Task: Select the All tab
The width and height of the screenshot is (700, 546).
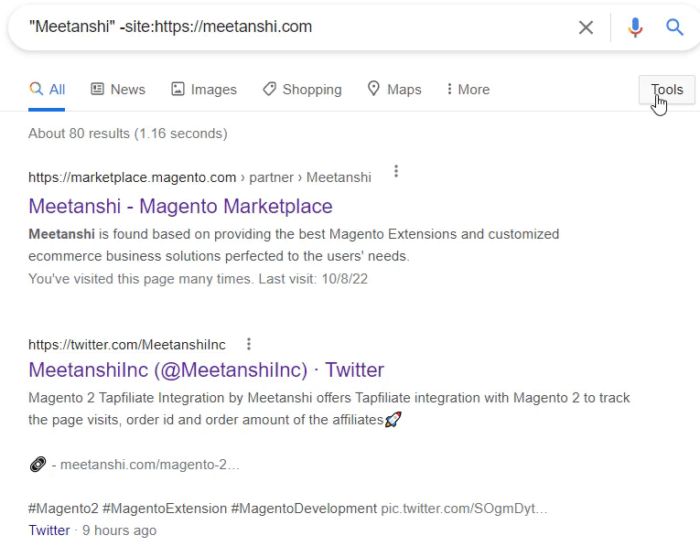Action: 47,90
